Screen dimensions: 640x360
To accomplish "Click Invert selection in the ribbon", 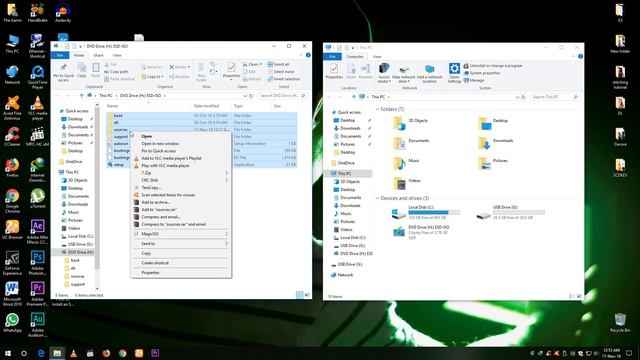I will coord(284,79).
